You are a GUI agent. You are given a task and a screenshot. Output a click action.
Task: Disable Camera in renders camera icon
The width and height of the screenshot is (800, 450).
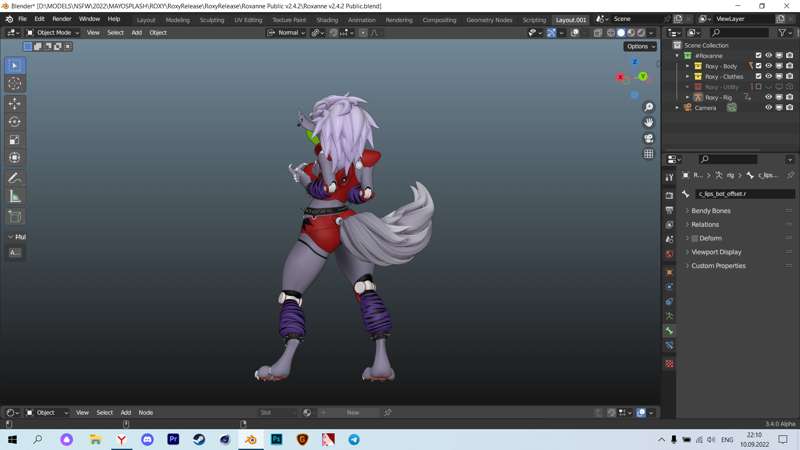(789, 108)
